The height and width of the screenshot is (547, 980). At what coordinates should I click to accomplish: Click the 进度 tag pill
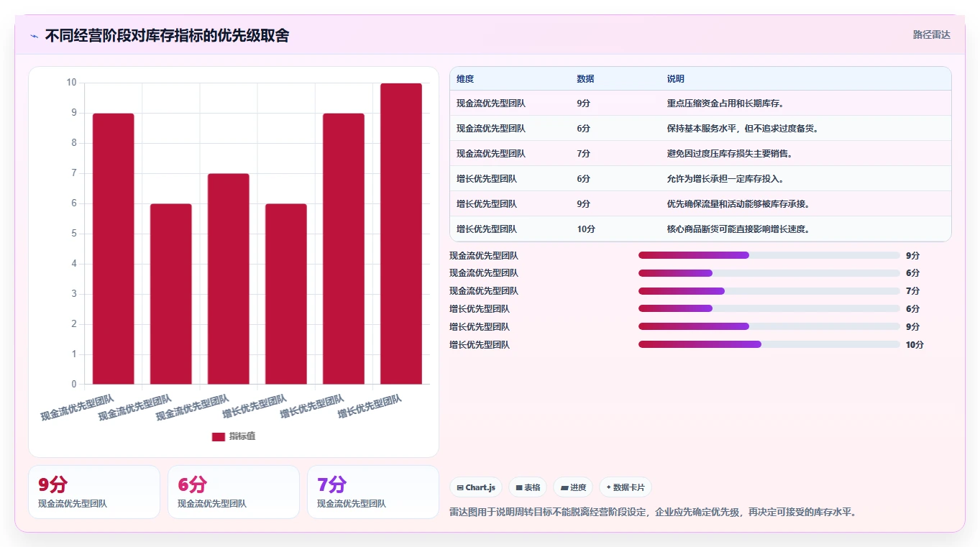coord(573,487)
